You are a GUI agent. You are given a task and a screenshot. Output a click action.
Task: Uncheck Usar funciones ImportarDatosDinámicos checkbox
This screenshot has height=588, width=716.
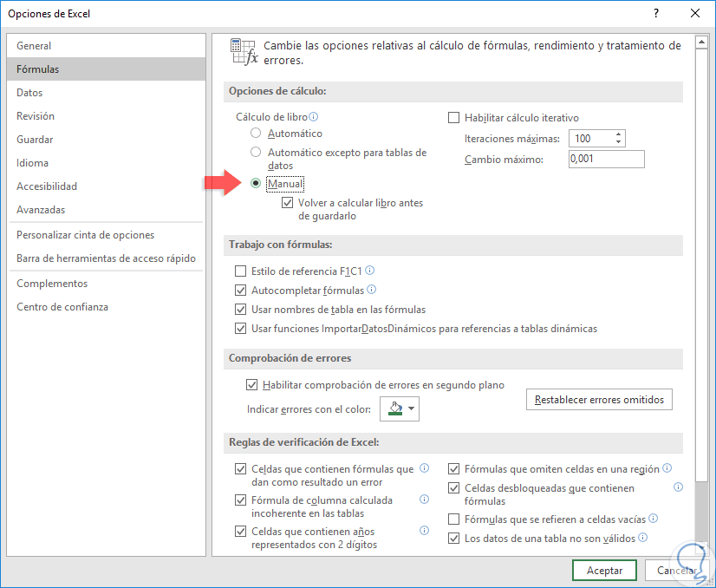[240, 328]
